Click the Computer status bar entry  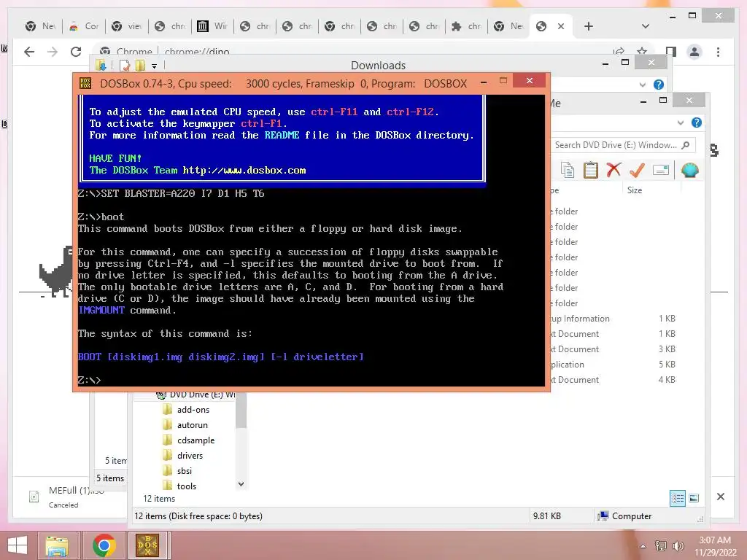pyautogui.click(x=625, y=516)
